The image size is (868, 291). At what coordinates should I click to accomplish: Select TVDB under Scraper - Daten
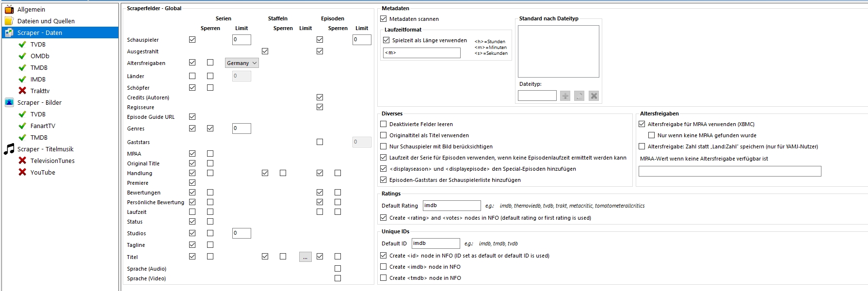point(38,44)
